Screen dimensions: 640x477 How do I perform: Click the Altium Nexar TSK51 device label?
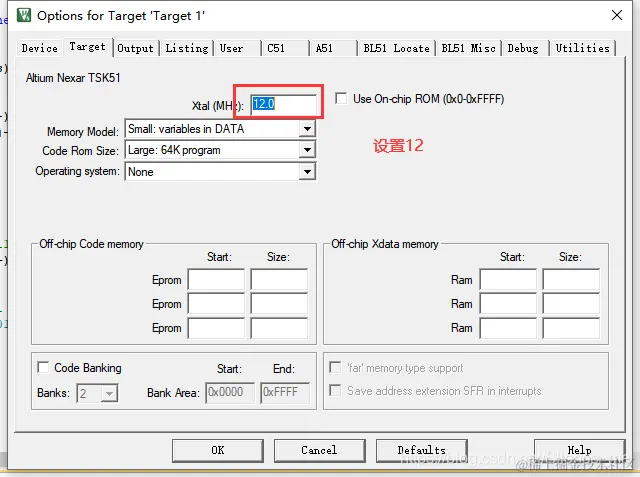pyautogui.click(x=73, y=78)
